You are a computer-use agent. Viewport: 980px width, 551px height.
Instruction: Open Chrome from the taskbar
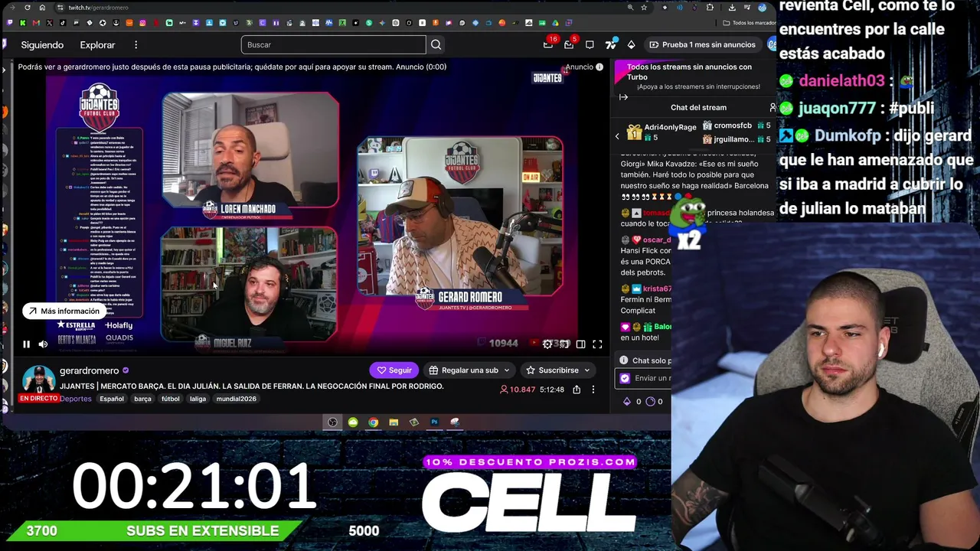(373, 422)
